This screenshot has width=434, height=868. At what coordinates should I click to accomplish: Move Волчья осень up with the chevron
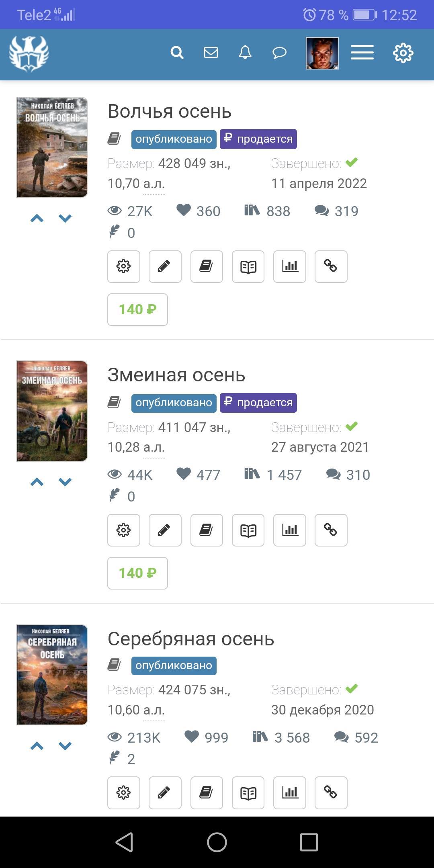click(37, 219)
